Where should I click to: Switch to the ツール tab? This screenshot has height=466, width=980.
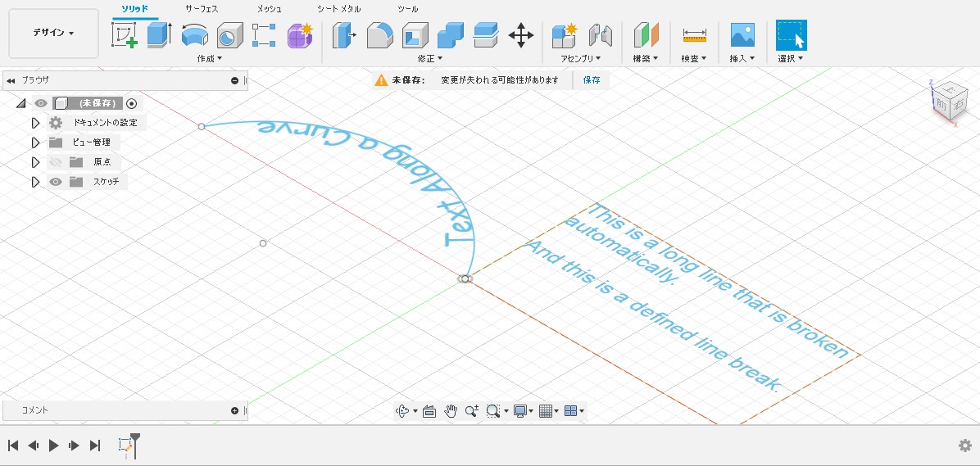coord(408,9)
